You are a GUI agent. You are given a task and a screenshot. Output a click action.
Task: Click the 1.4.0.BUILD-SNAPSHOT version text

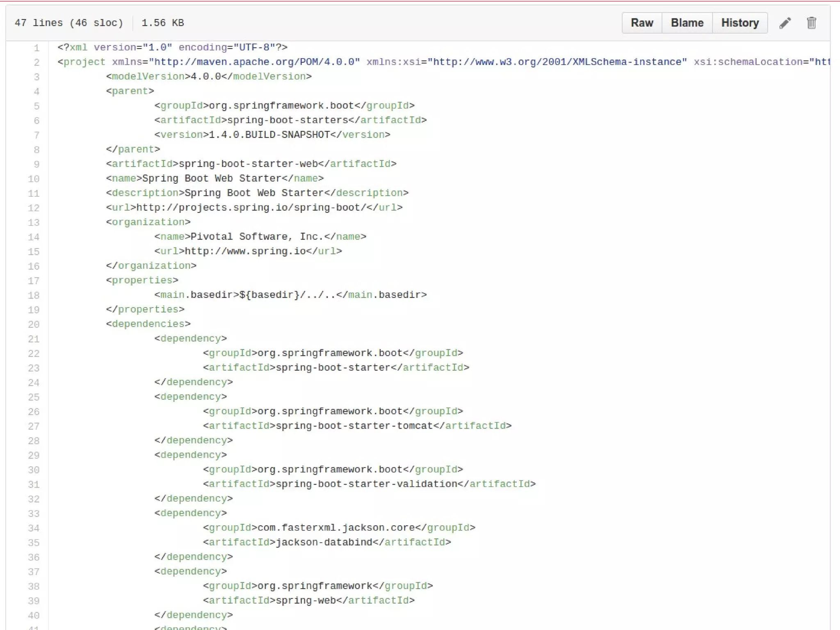269,135
